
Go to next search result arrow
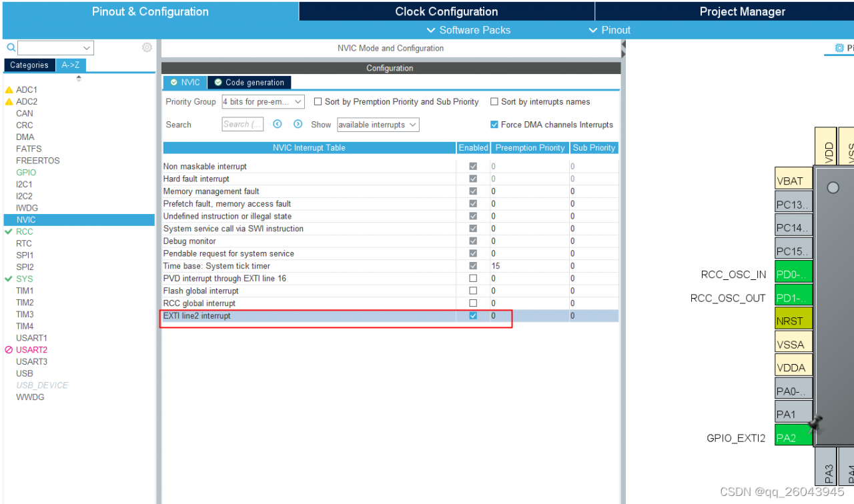point(298,124)
